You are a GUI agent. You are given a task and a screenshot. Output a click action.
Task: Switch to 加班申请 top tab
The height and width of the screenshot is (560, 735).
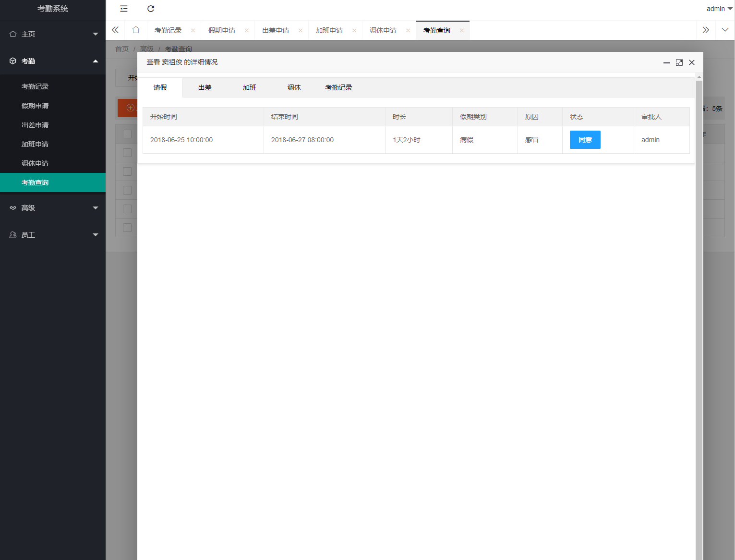click(x=329, y=30)
